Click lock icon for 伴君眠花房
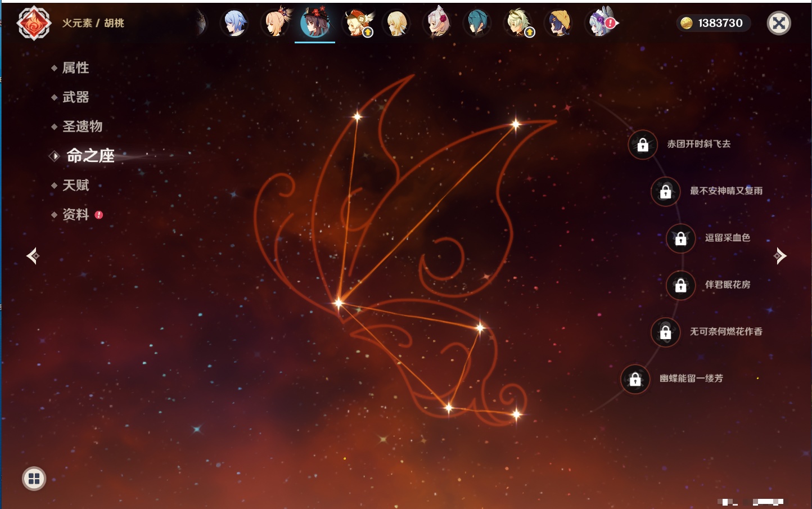This screenshot has width=812, height=509. [680, 286]
